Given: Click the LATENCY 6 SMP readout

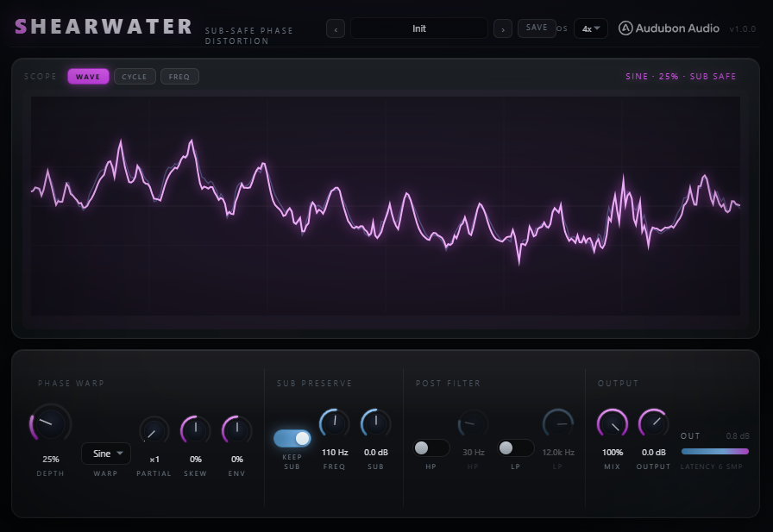Looking at the screenshot, I should pyautogui.click(x=712, y=466).
